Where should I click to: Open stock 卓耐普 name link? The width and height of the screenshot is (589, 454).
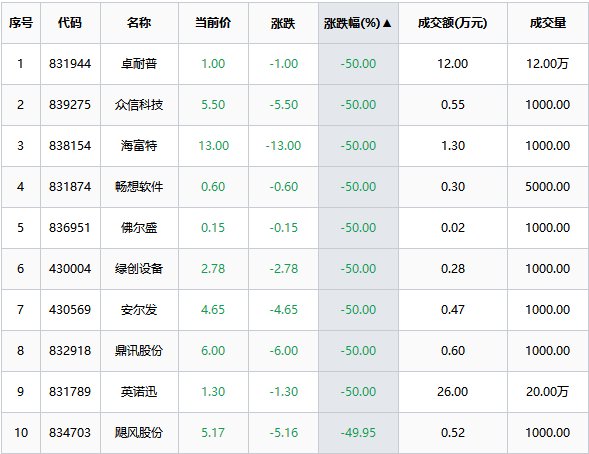tap(139, 64)
